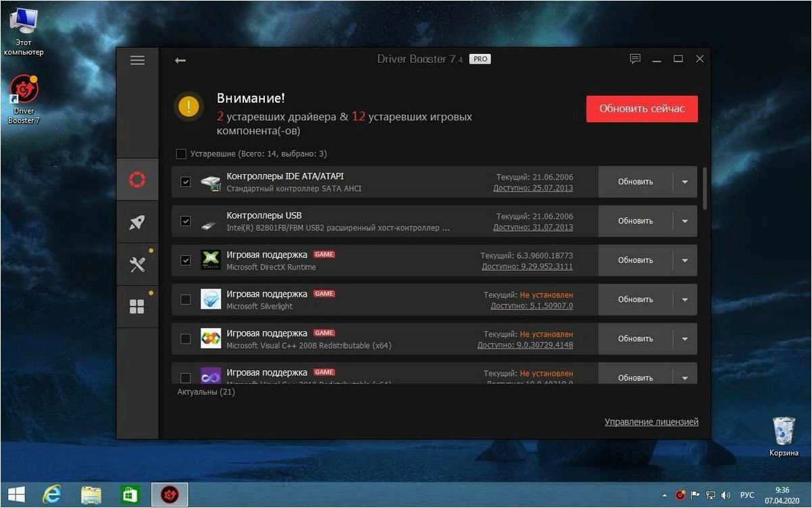This screenshot has width=812, height=508.
Task: Open available version link 'Доступно: 31.07.2013'
Action: click(533, 228)
